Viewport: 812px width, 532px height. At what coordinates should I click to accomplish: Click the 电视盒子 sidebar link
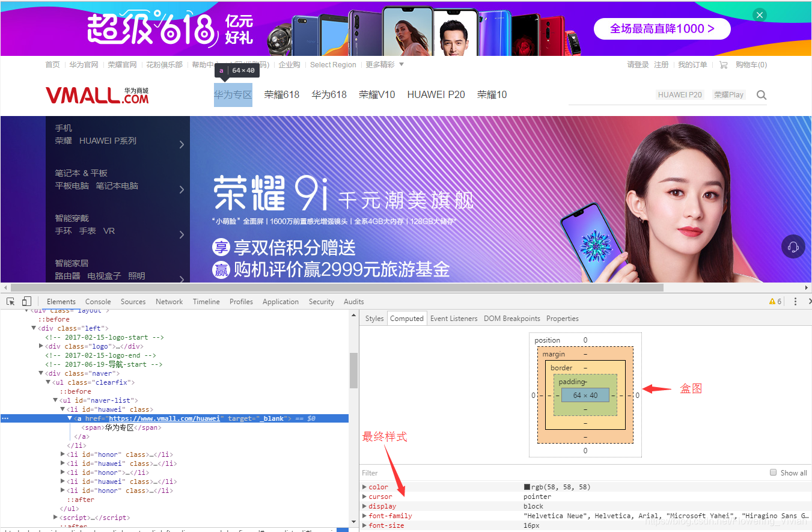pos(105,276)
